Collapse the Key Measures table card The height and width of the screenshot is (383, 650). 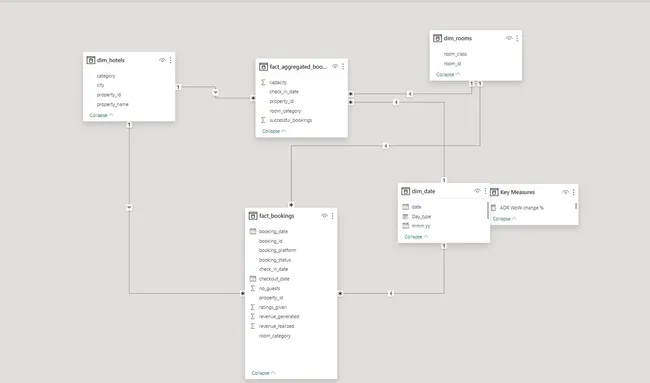(504, 218)
